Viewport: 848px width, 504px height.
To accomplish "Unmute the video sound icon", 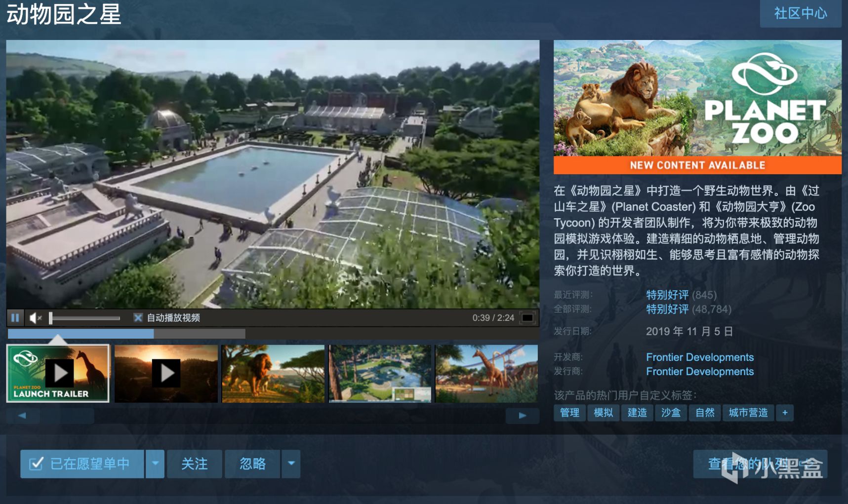I will click(36, 318).
